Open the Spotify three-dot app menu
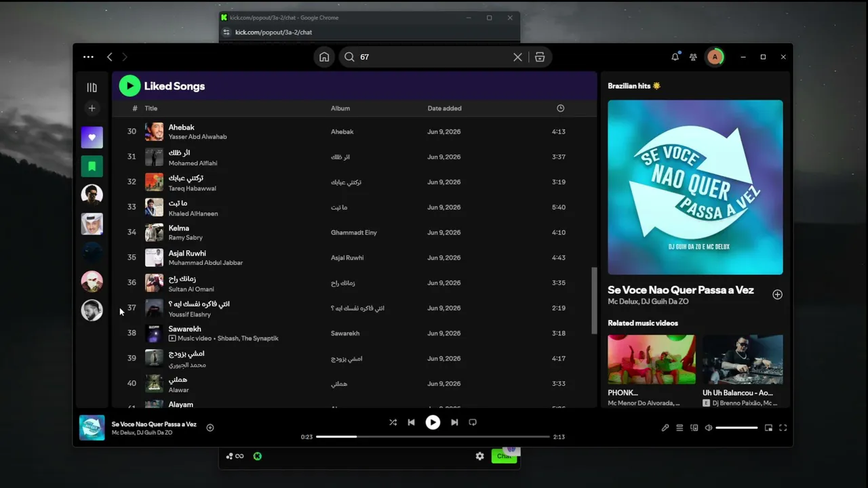 tap(88, 57)
